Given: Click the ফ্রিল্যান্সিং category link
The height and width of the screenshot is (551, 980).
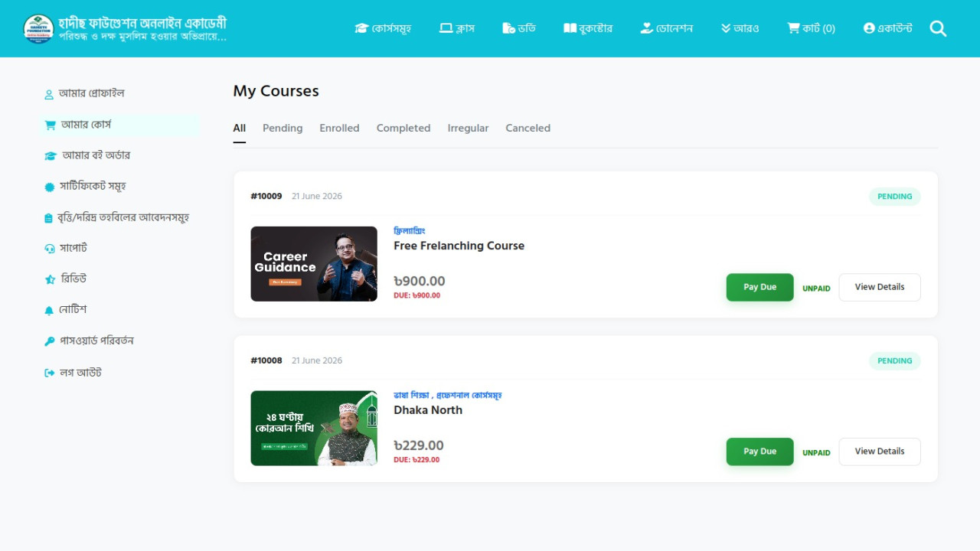Looking at the screenshot, I should 410,231.
